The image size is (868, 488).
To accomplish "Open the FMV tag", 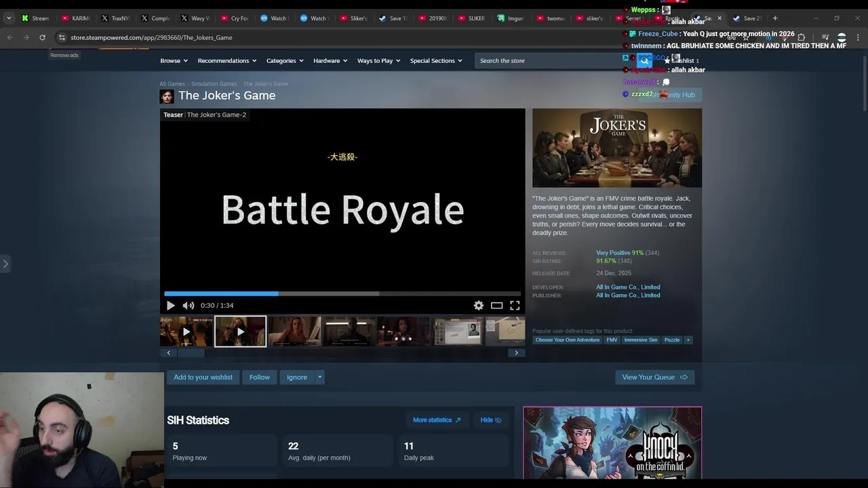I will (x=612, y=340).
